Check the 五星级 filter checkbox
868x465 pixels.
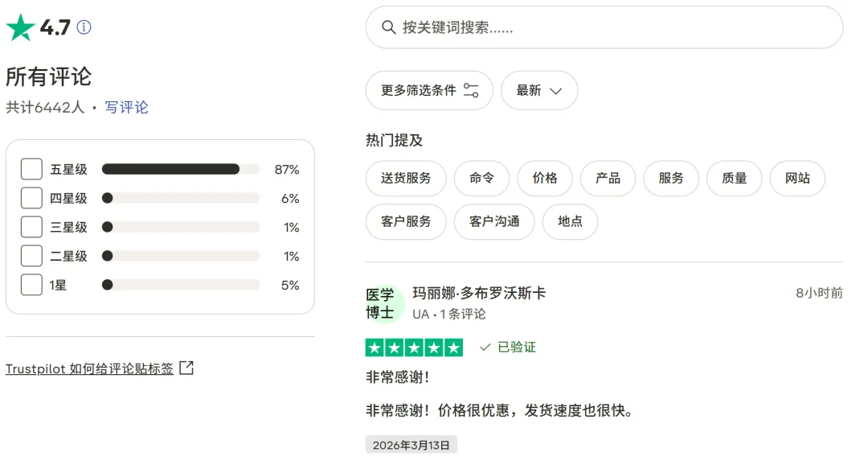(31, 169)
